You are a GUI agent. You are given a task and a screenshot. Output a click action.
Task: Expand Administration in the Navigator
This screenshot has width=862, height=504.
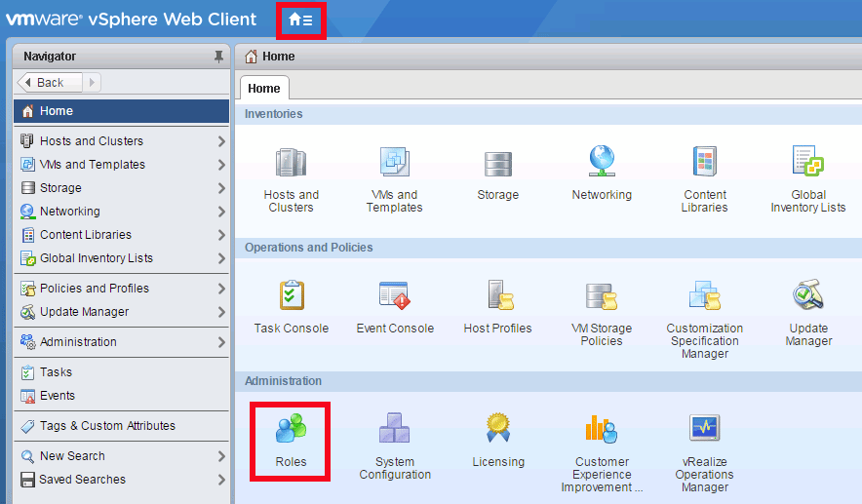coord(221,342)
